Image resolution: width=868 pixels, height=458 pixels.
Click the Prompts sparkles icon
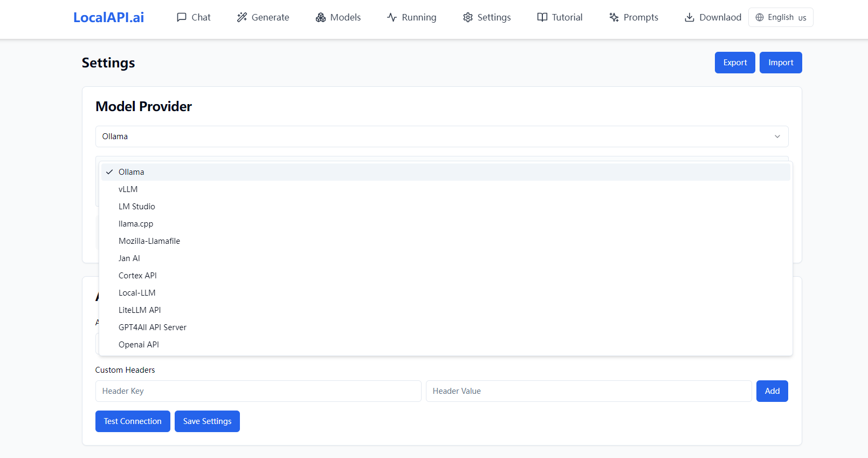614,17
